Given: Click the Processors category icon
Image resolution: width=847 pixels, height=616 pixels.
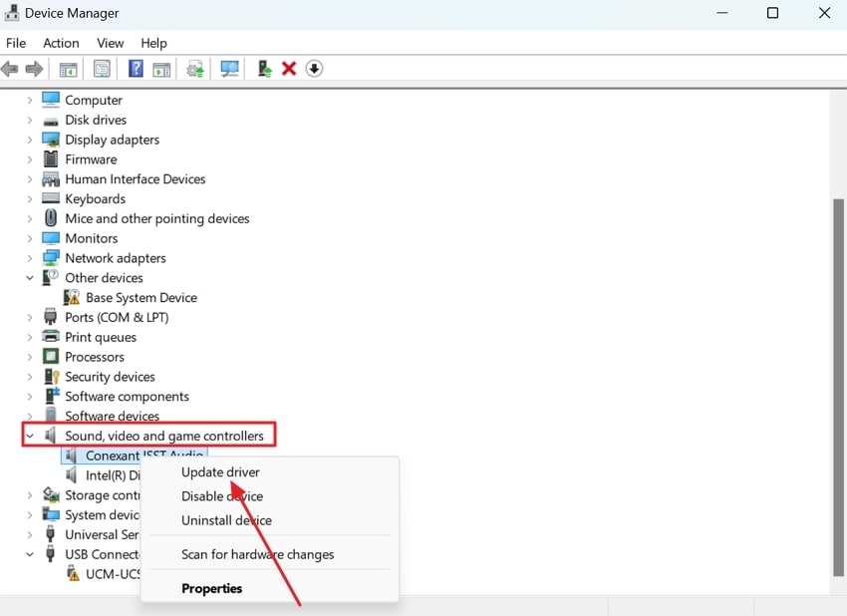Looking at the screenshot, I should tap(51, 356).
